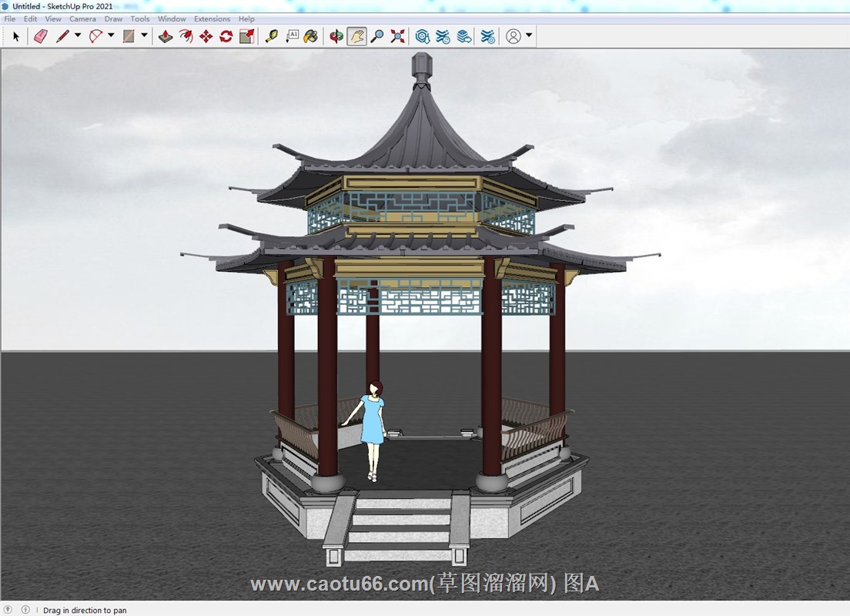Viewport: 850px width, 616px height.
Task: Activate the Push/Pull tool
Action: [x=166, y=36]
